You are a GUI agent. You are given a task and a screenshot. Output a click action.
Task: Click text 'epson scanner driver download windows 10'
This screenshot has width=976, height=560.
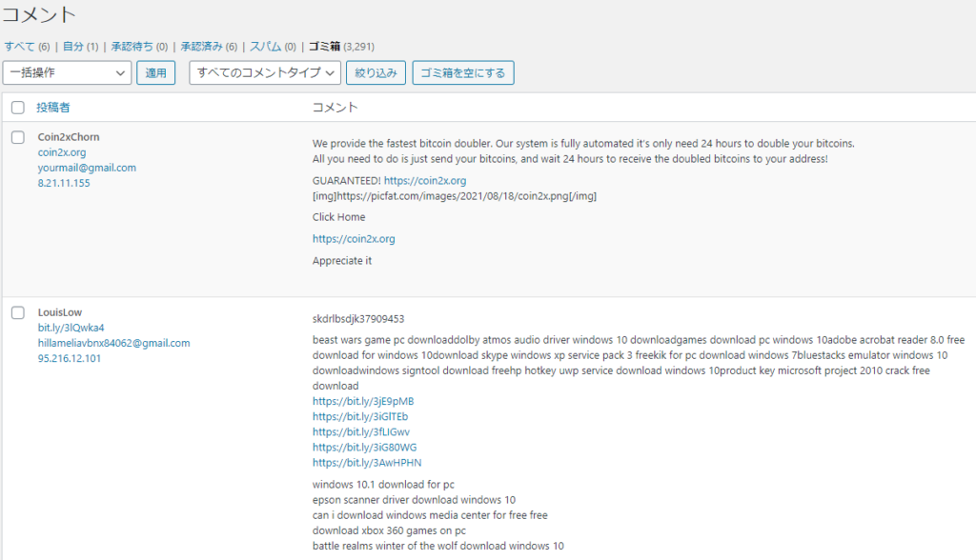pos(414,500)
